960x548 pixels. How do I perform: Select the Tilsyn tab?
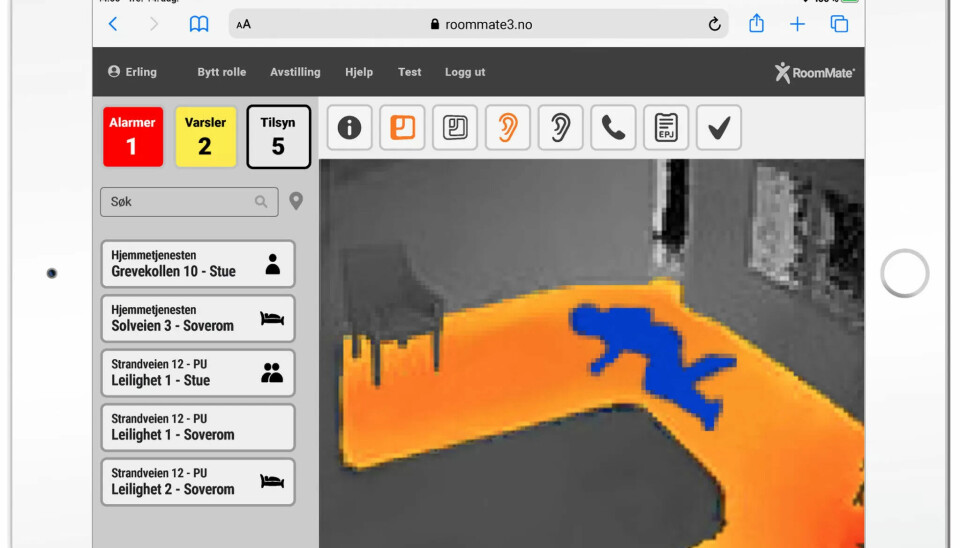(278, 137)
